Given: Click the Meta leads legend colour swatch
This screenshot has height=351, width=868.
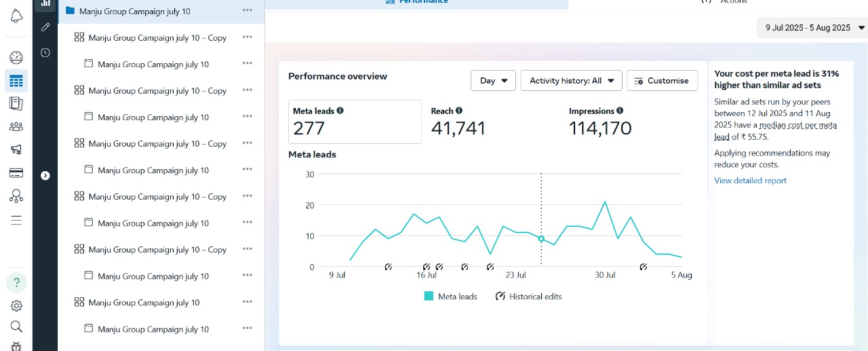Looking at the screenshot, I should coord(429,297).
